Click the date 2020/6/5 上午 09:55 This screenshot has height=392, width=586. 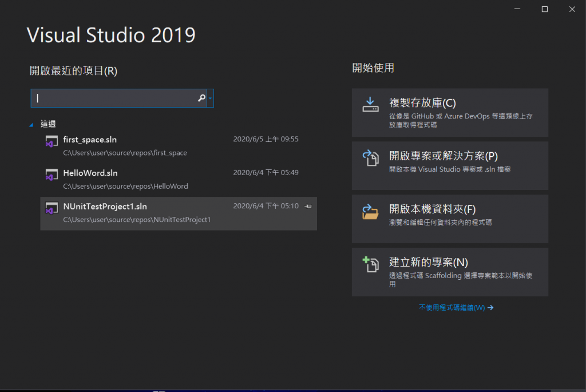point(266,139)
